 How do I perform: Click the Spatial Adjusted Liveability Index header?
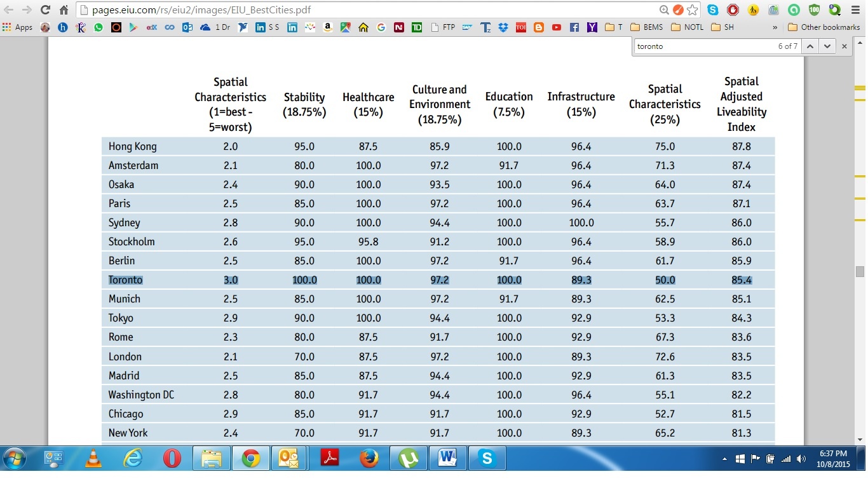coord(742,104)
